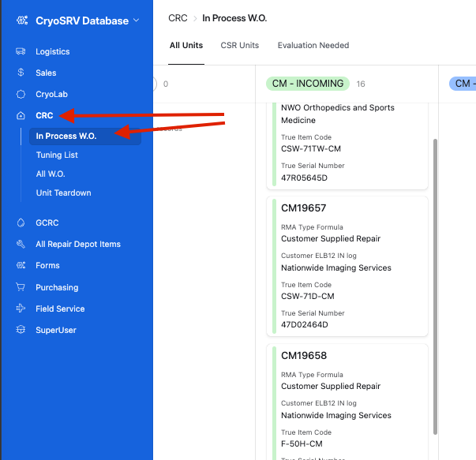The image size is (476, 460).
Task: Select In Process W.O. in sidebar
Action: pos(85,136)
